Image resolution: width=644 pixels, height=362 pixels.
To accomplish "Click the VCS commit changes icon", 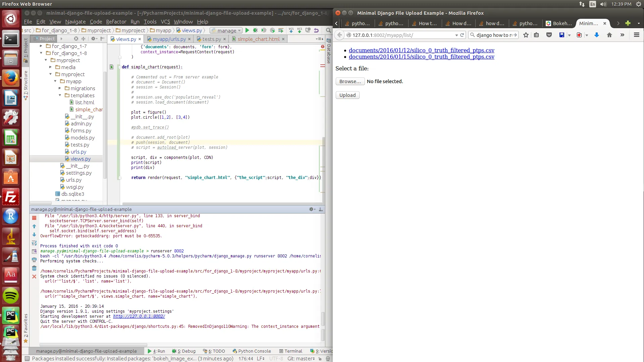I will pyautogui.click(x=300, y=31).
